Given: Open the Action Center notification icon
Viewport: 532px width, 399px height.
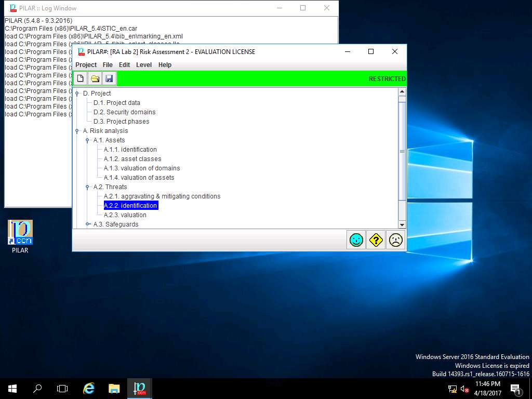Looking at the screenshot, I should (x=515, y=389).
